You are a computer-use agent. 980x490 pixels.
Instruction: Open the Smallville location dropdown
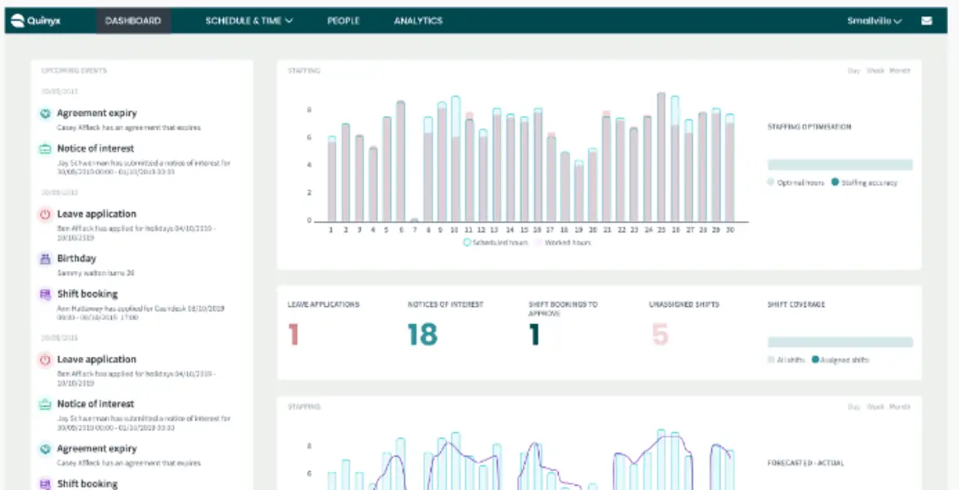click(874, 21)
